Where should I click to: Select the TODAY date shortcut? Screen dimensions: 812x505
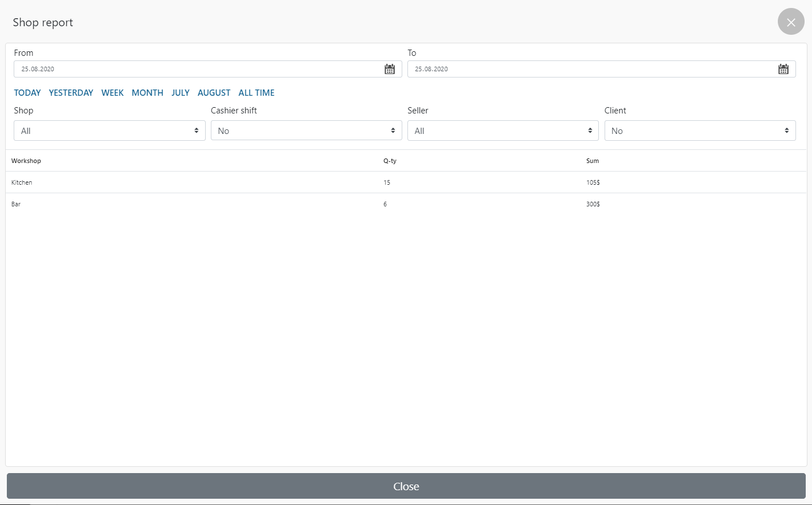[27, 93]
